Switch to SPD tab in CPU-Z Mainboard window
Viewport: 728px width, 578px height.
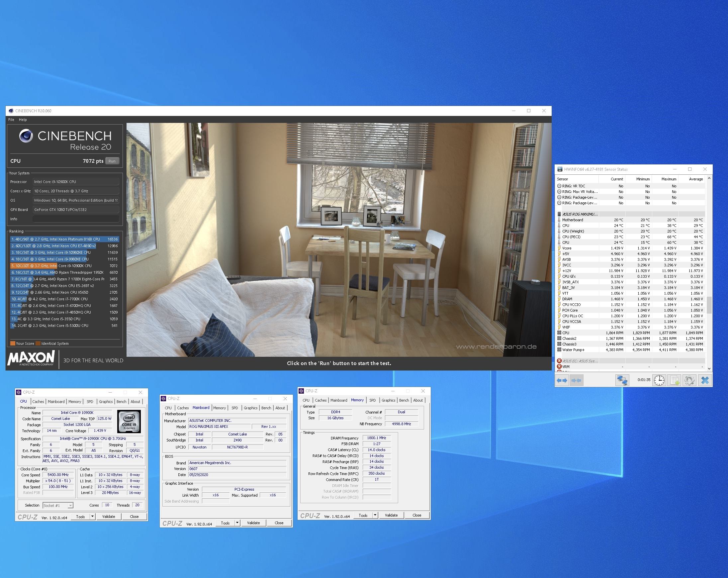point(235,408)
